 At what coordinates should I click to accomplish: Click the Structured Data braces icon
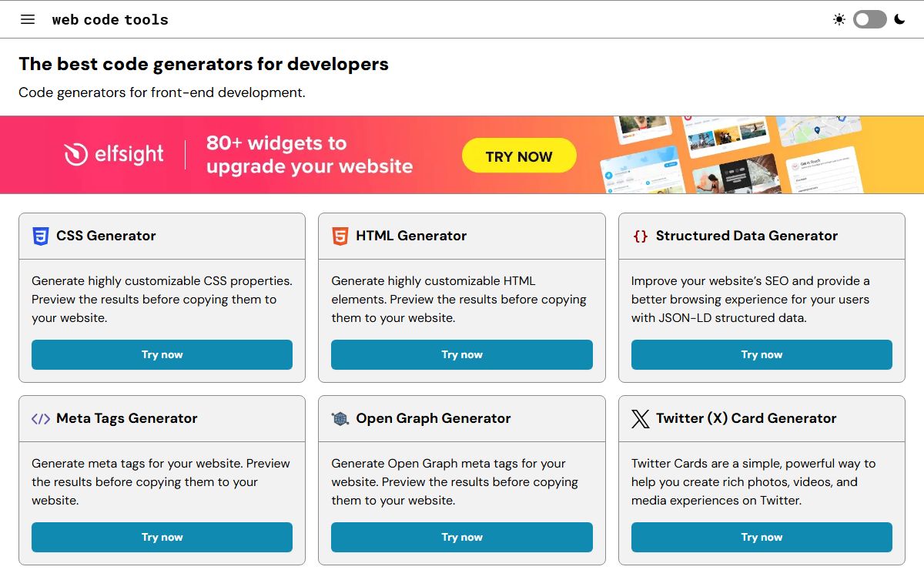tap(640, 236)
